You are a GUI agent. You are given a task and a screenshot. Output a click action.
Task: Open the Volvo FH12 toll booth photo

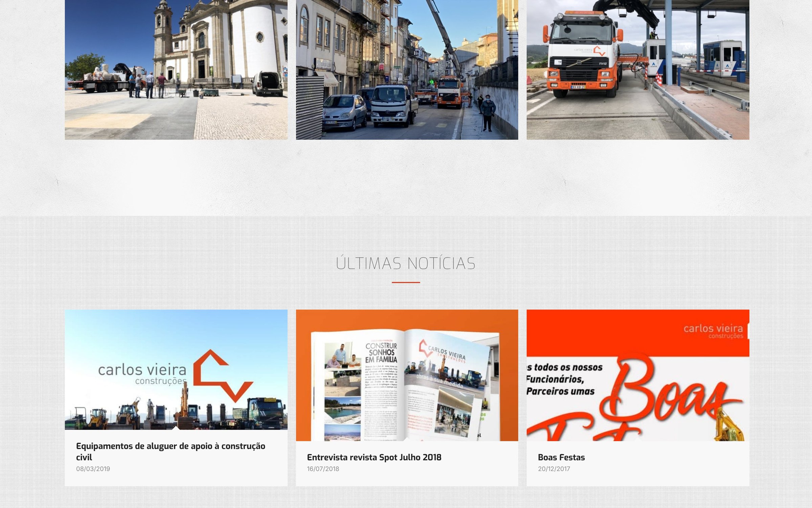coord(638,70)
